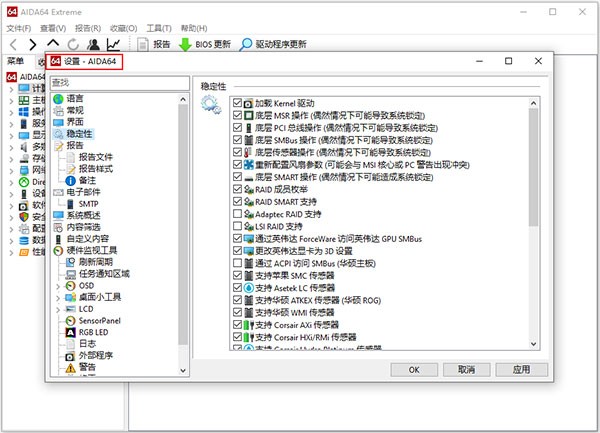Click the OK button

413,369
